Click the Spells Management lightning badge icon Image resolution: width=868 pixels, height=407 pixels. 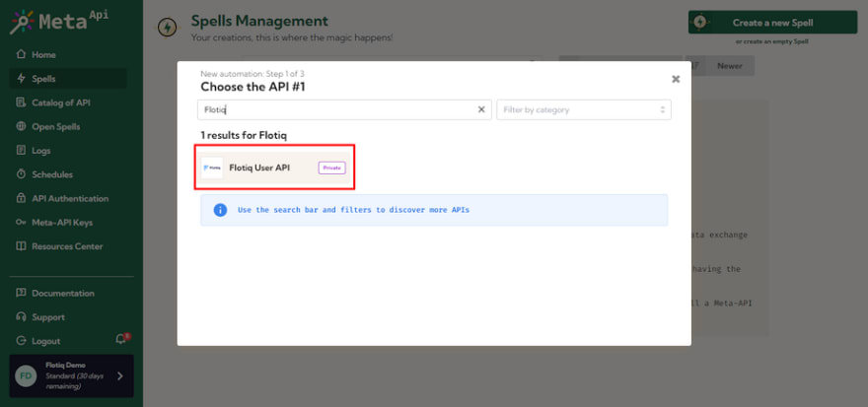coord(167,27)
